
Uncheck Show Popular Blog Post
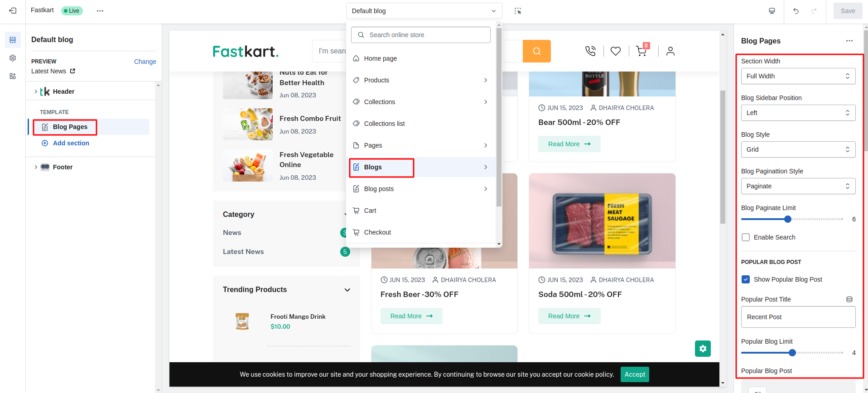tap(746, 279)
